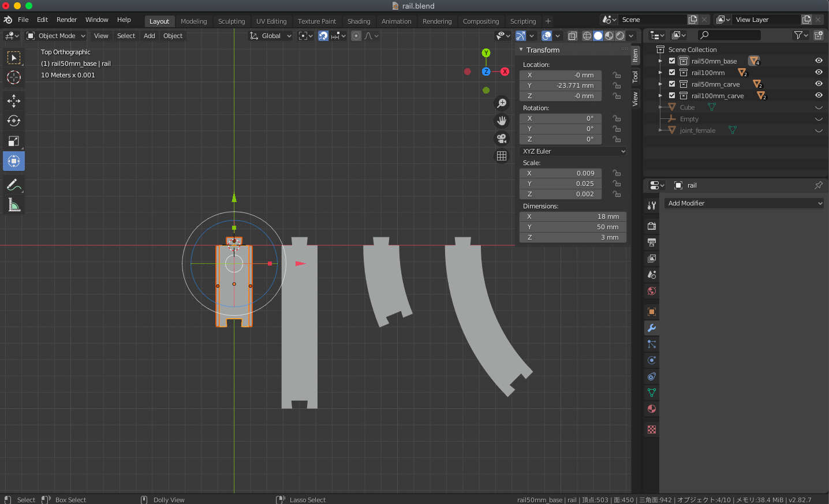Select the Annotate tool
This screenshot has width=829, height=504.
coord(13,185)
